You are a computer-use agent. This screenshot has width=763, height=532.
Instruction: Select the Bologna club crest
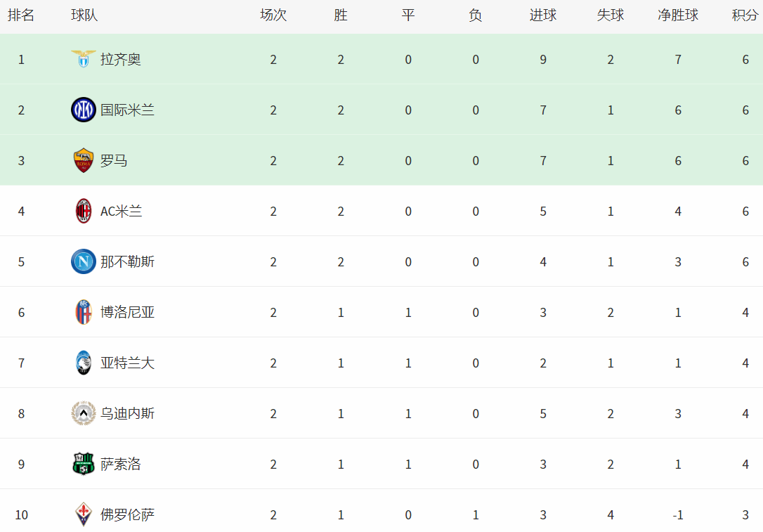pyautogui.click(x=83, y=312)
